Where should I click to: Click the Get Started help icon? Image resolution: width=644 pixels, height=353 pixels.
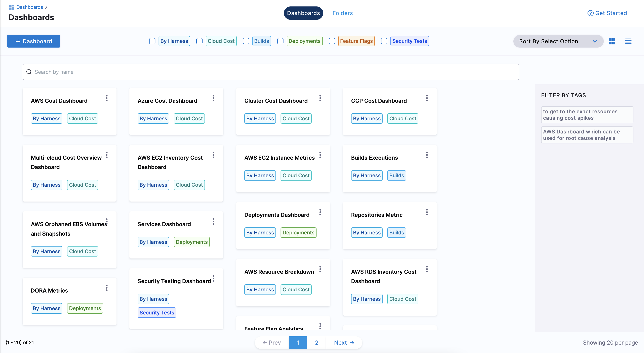(590, 13)
